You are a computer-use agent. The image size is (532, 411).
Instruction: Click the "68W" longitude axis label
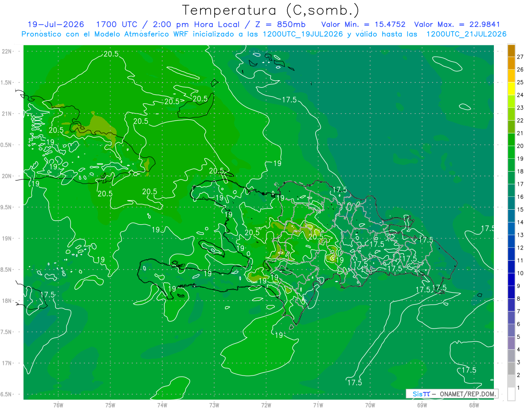[x=474, y=405]
